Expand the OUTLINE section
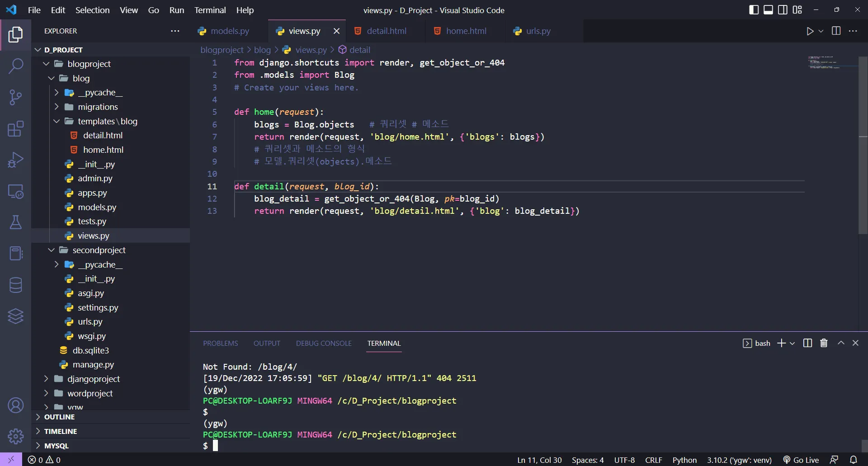 point(59,417)
